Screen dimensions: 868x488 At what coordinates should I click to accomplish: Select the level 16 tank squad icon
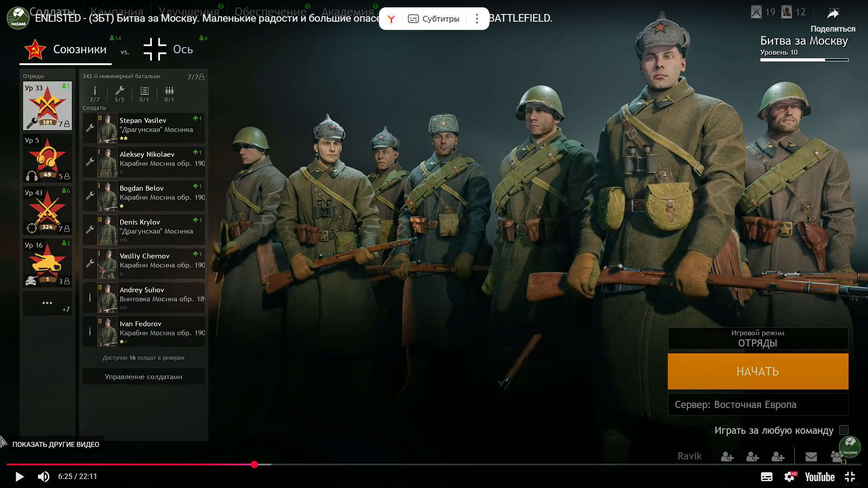pos(47,263)
